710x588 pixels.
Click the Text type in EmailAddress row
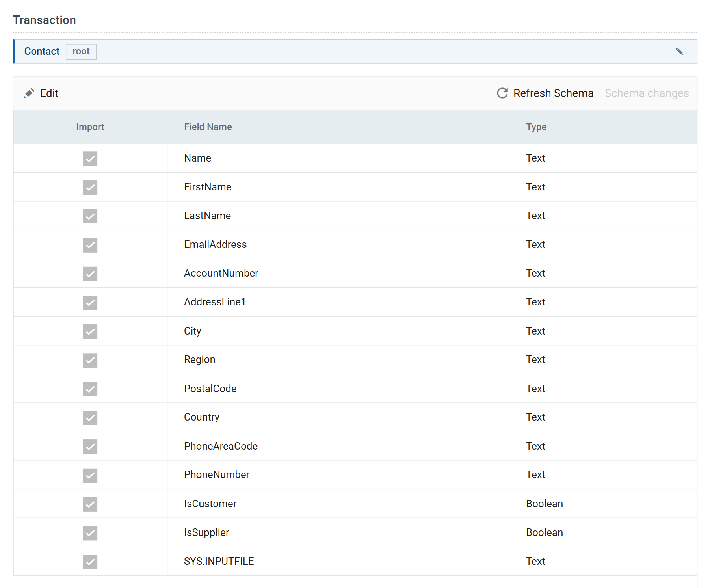[x=535, y=244]
